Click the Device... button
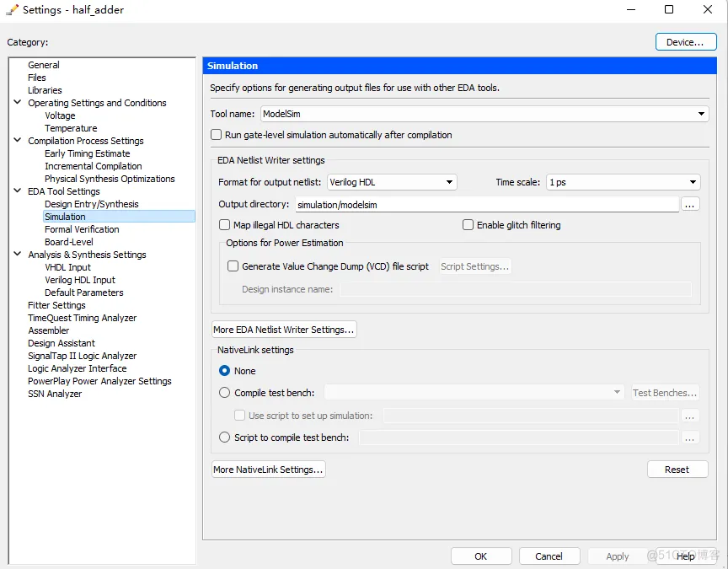 [686, 42]
